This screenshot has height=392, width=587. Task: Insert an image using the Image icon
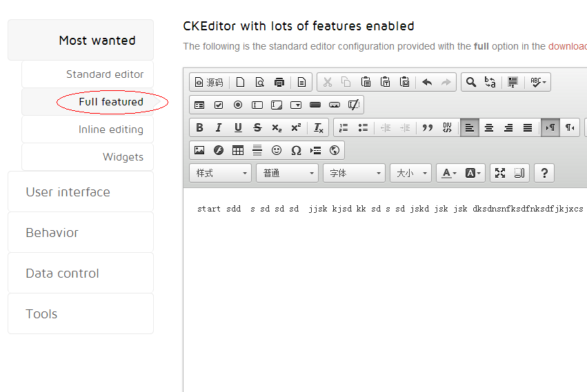[x=199, y=150]
